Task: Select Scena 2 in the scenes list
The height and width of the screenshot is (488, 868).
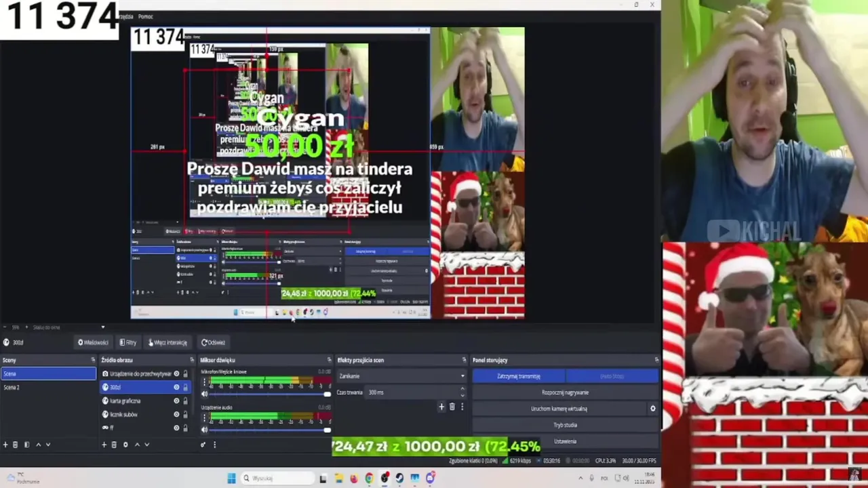Action: tap(49, 387)
